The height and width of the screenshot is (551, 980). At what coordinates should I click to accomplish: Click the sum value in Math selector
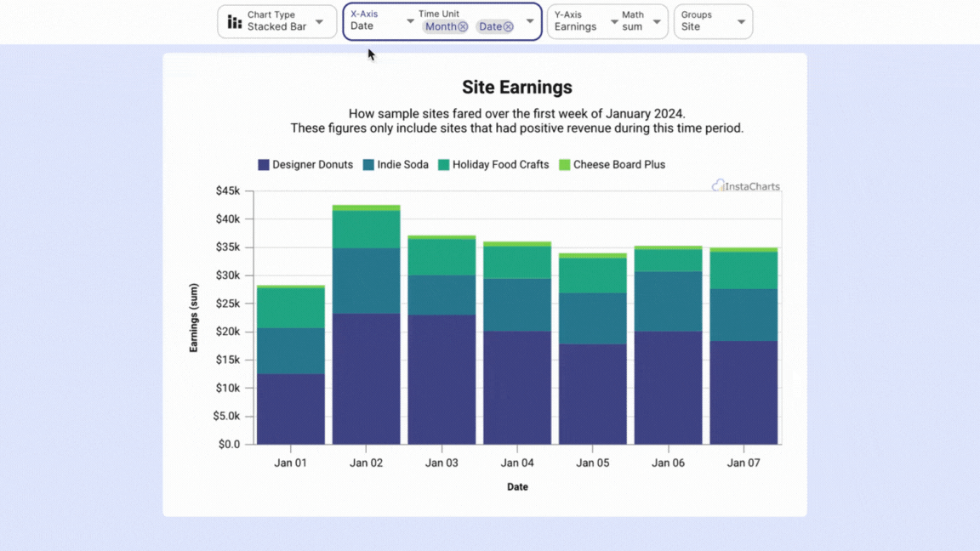tap(632, 27)
